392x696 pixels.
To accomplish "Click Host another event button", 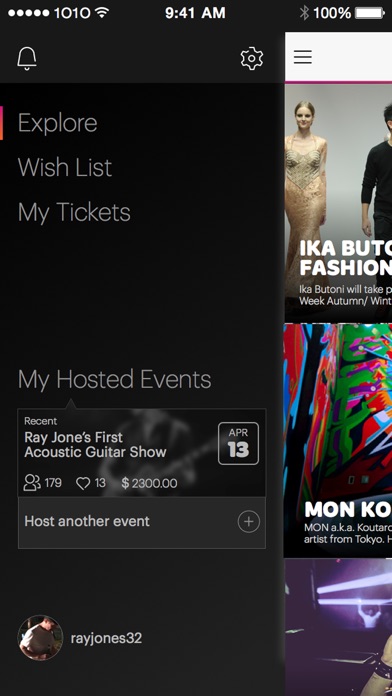I will tap(142, 522).
